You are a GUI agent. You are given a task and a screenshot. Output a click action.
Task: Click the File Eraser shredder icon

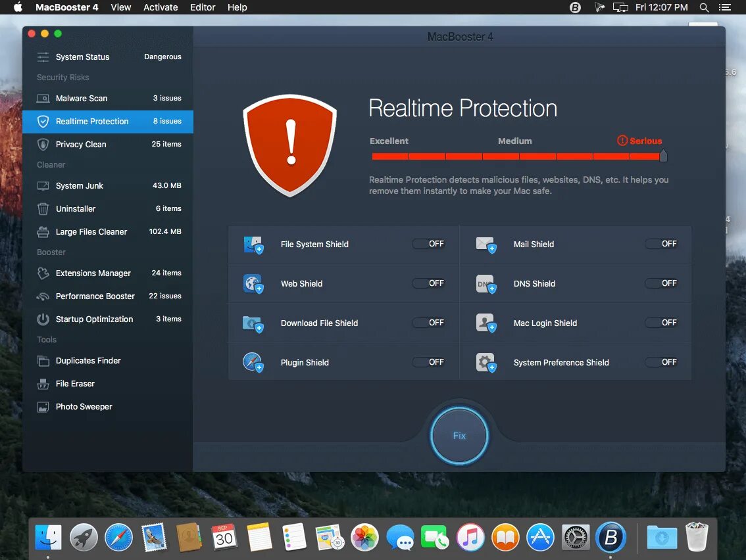tap(43, 384)
